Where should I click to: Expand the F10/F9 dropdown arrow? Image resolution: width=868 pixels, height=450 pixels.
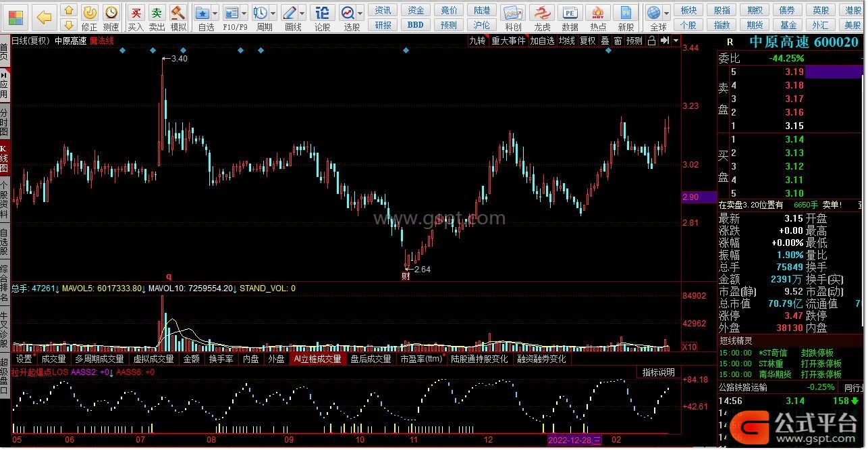pyautogui.click(x=244, y=13)
